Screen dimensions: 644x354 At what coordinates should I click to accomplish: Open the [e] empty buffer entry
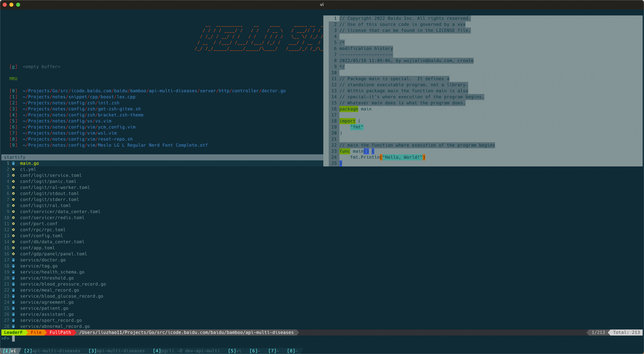pyautogui.click(x=35, y=66)
